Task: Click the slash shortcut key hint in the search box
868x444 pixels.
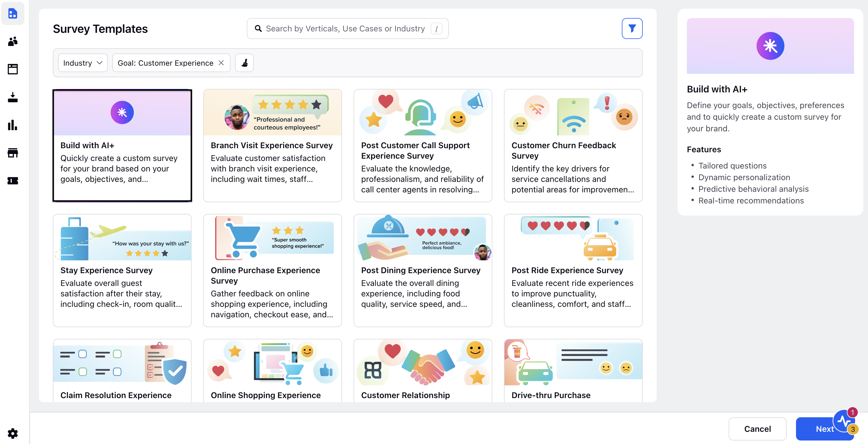Action: click(x=436, y=29)
